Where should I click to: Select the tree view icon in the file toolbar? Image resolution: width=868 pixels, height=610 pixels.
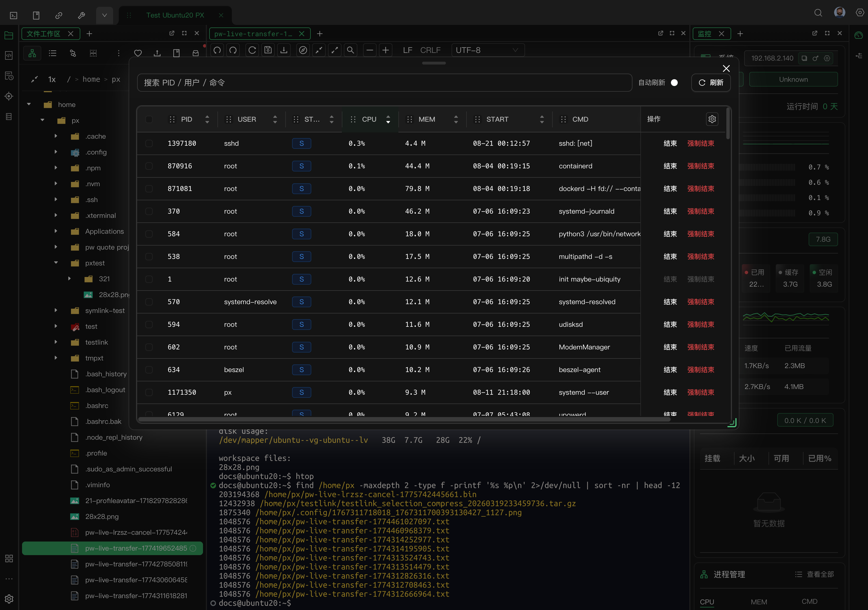coord(33,53)
